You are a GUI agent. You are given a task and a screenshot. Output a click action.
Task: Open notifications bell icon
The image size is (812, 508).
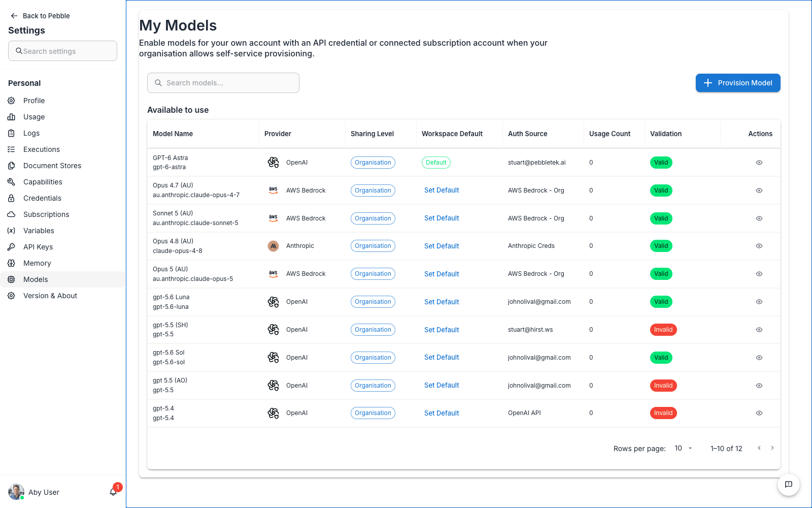tap(113, 492)
